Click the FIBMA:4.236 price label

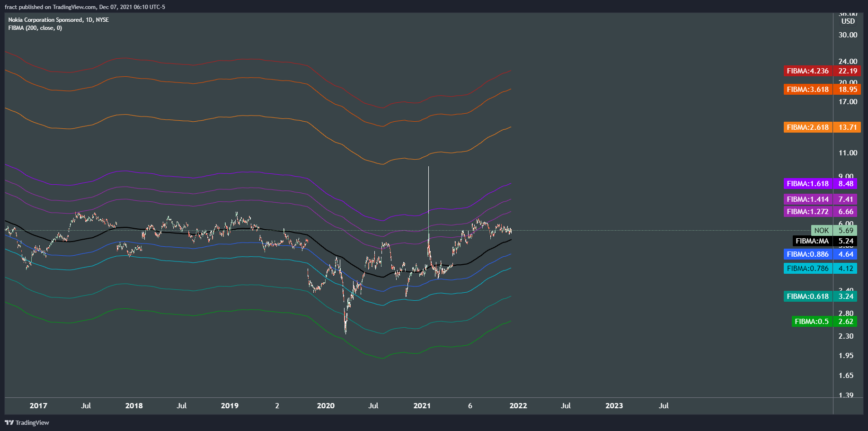pos(822,71)
